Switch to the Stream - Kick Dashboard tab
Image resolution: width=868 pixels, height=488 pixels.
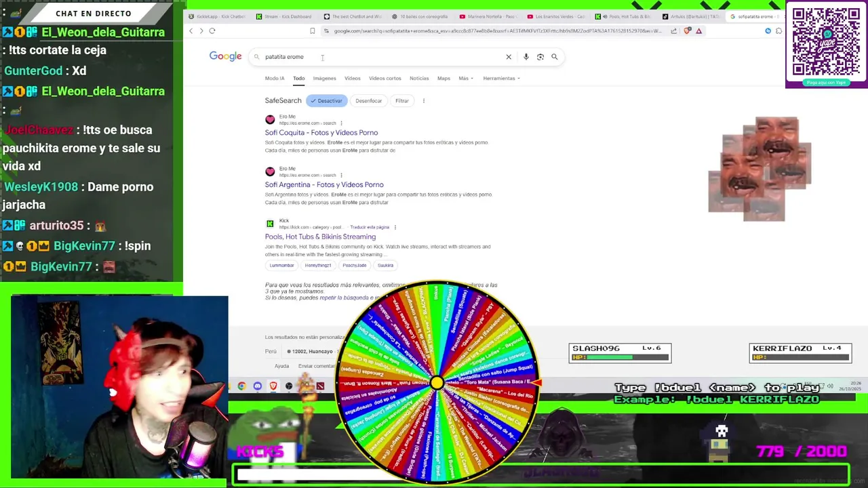[x=285, y=16]
